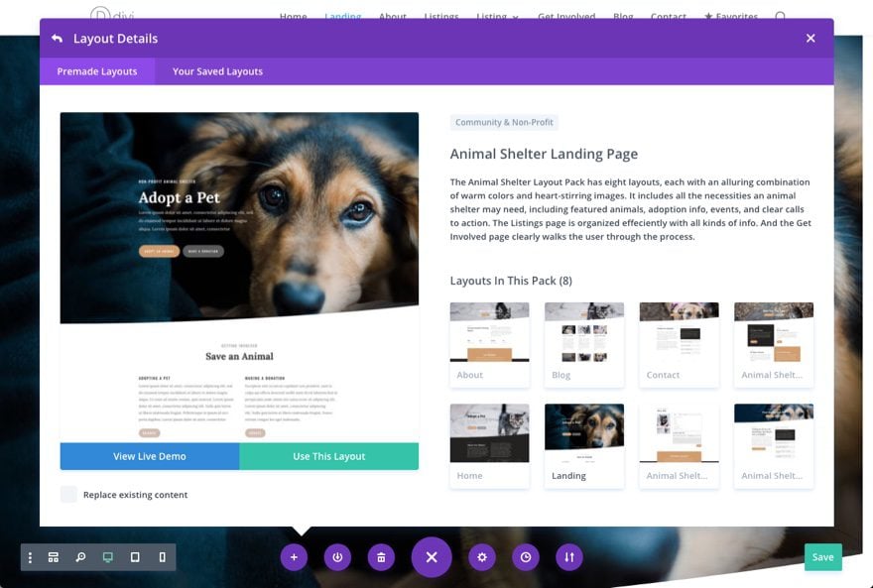This screenshot has width=873, height=588.
Task: Click the Community & Non-Profit category tag
Action: [504, 123]
